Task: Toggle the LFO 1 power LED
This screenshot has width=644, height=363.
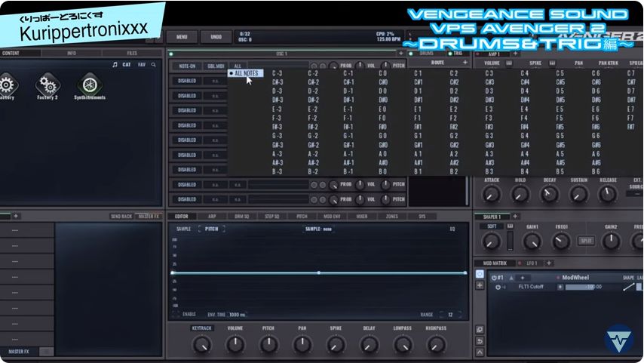Action: (x=520, y=263)
